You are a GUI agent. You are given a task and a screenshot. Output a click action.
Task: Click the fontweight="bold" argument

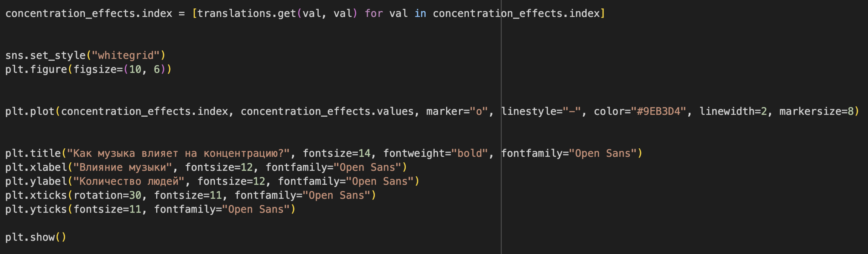435,153
